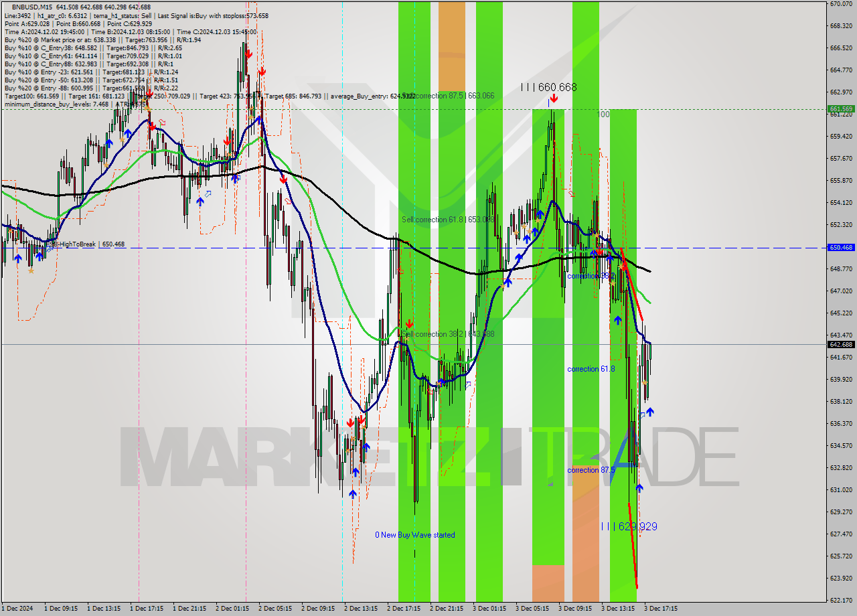
Task: Click the 654.120 price scale value
Action: point(841,202)
